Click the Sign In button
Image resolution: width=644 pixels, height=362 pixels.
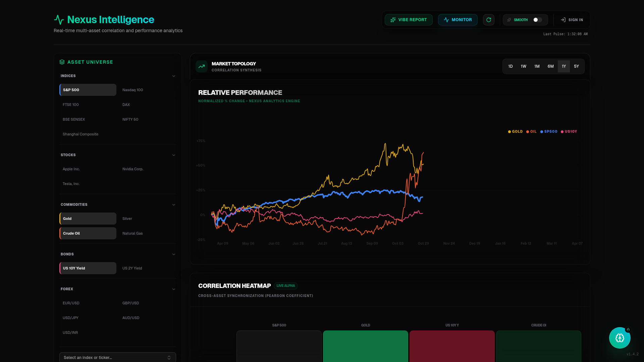(572, 20)
